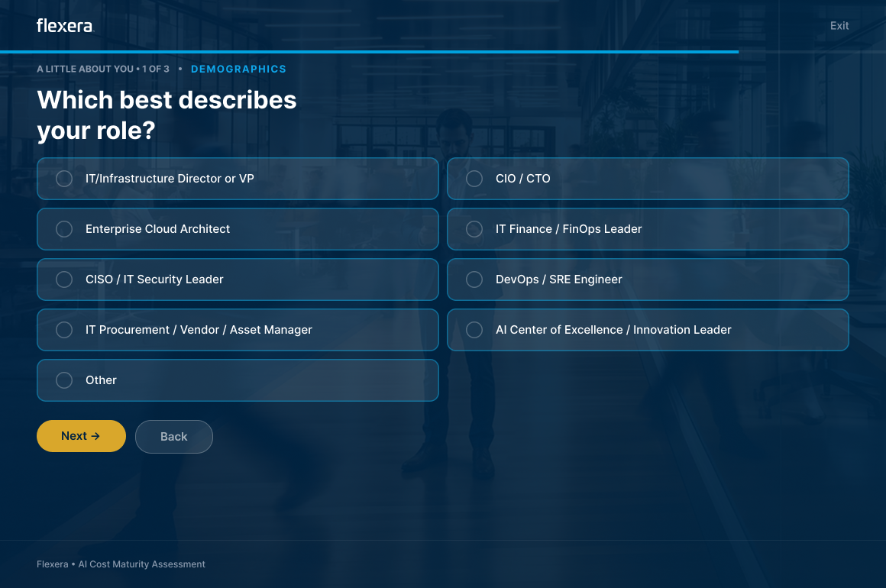The width and height of the screenshot is (886, 588).
Task: Click the 'A LITTLE ABOUT YOU • 1 OF 3' text
Action: tap(103, 69)
